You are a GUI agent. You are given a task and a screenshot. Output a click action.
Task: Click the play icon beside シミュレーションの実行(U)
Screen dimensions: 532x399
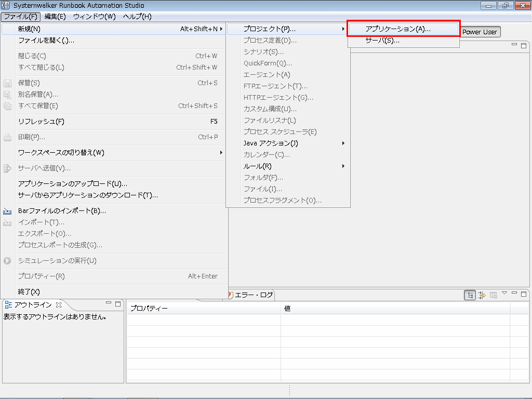tap(7, 261)
